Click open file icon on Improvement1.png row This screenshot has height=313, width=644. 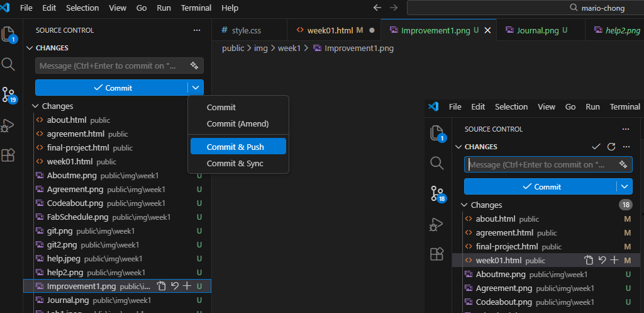pos(162,286)
